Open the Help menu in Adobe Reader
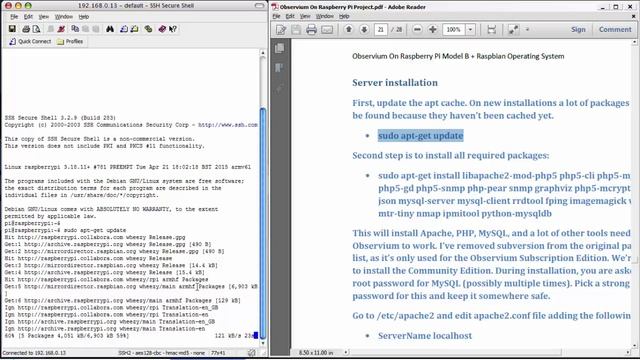 point(344,16)
